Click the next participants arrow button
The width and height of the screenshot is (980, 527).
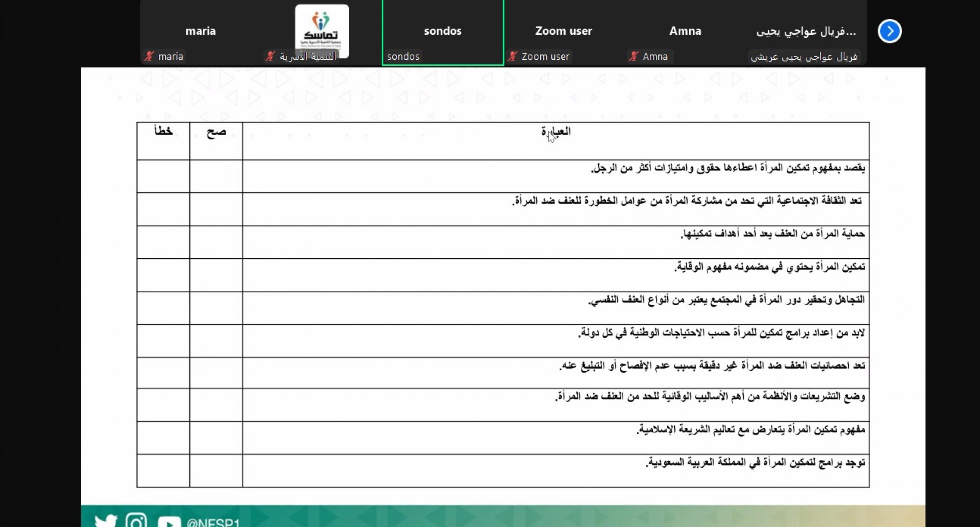890,31
